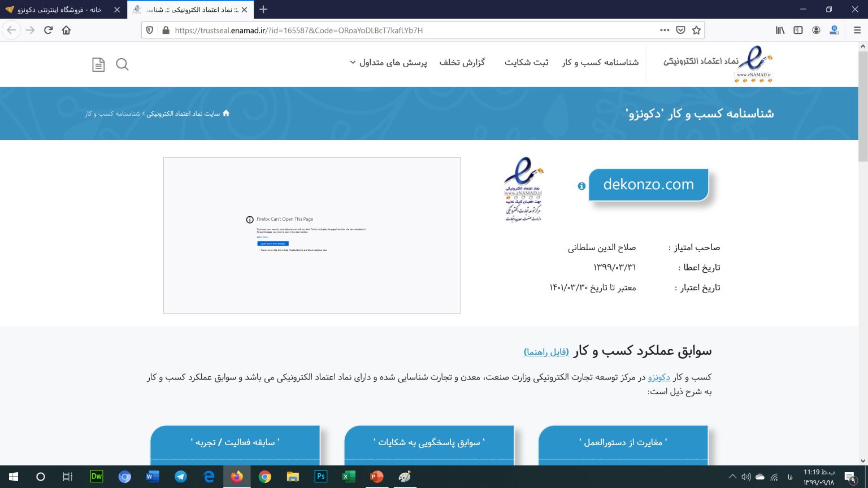Click the blue extension icon in toolbar

point(834,30)
